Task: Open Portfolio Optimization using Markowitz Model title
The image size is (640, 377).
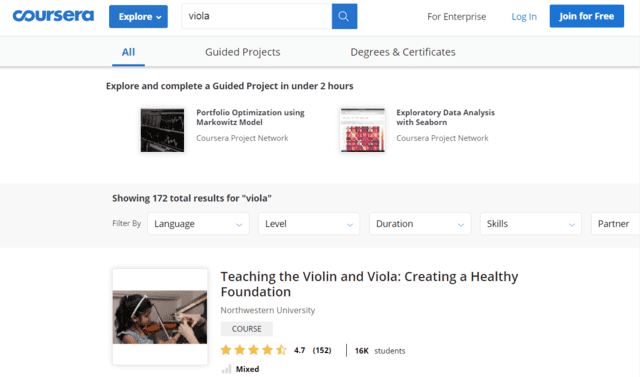Action: point(250,117)
